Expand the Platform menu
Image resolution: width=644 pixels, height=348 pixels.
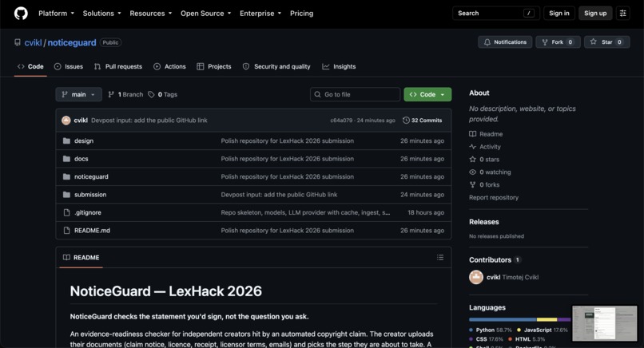(x=56, y=13)
